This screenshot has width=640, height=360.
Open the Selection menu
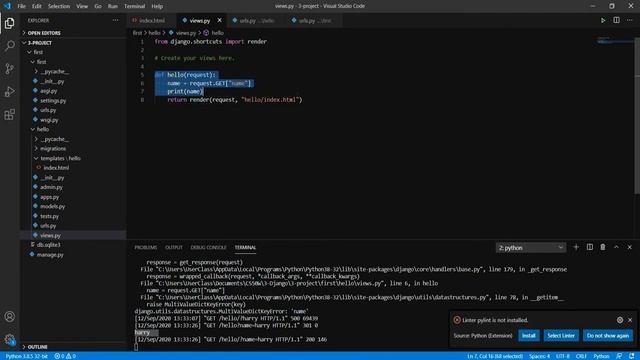coord(59,6)
